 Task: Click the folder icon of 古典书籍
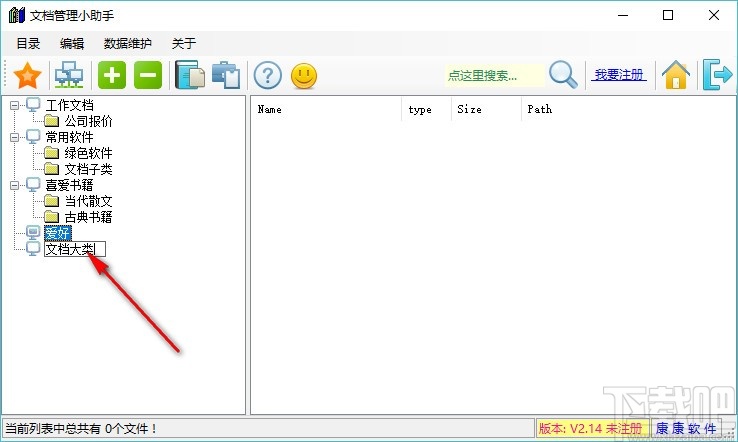[x=51, y=217]
